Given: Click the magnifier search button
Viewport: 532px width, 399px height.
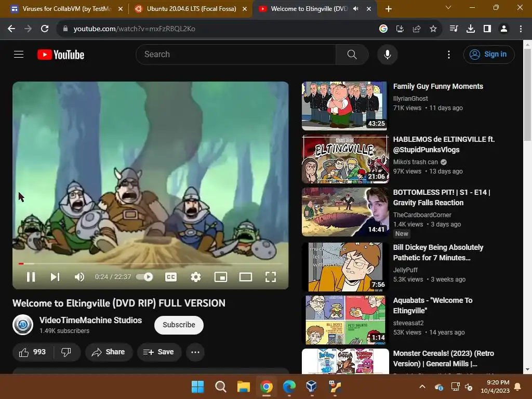Looking at the screenshot, I should click(x=352, y=54).
